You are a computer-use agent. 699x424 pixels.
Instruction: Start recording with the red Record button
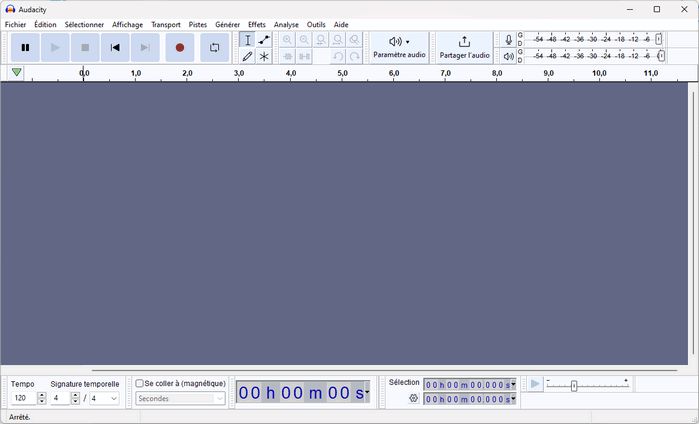[x=180, y=47]
